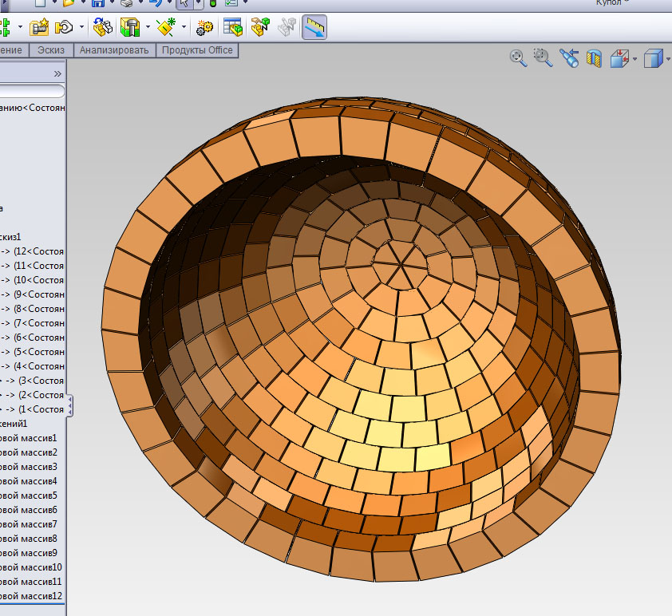Click the Previous View icon
This screenshot has height=616, width=672.
(x=569, y=57)
